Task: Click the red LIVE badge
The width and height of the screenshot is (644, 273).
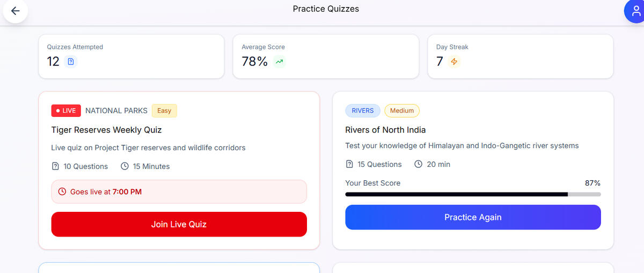Action: tap(66, 110)
